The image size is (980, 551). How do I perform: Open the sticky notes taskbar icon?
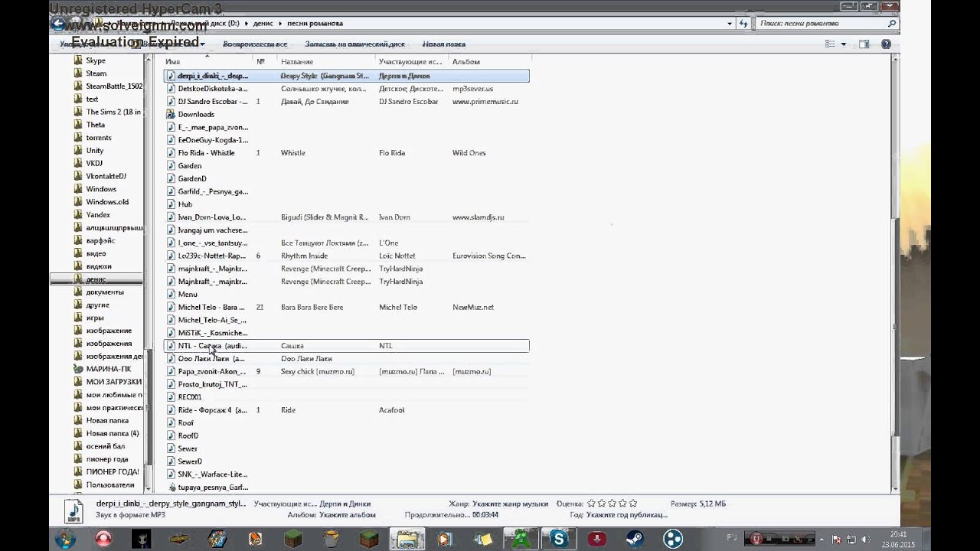coord(483,540)
